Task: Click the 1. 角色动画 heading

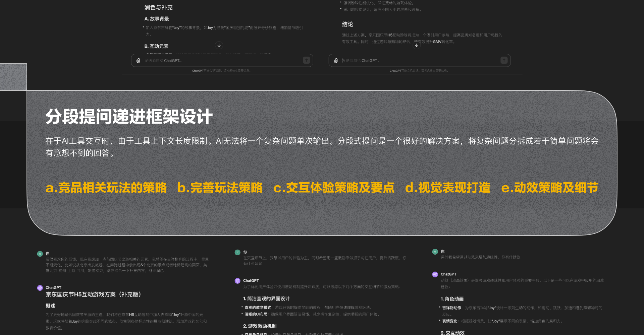Action: (x=452, y=299)
